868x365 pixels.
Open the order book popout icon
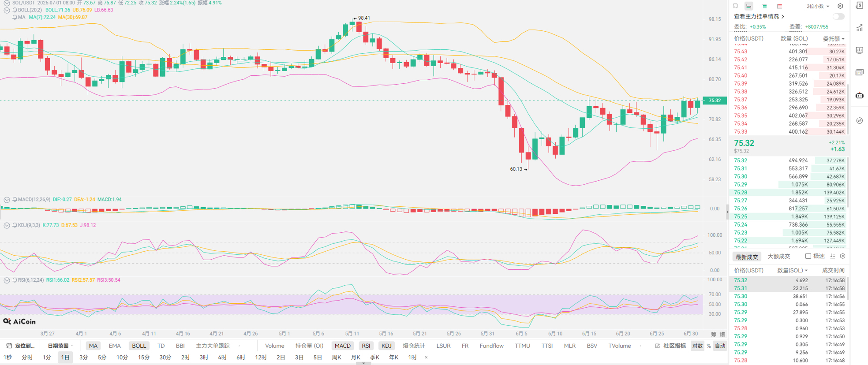click(x=735, y=6)
